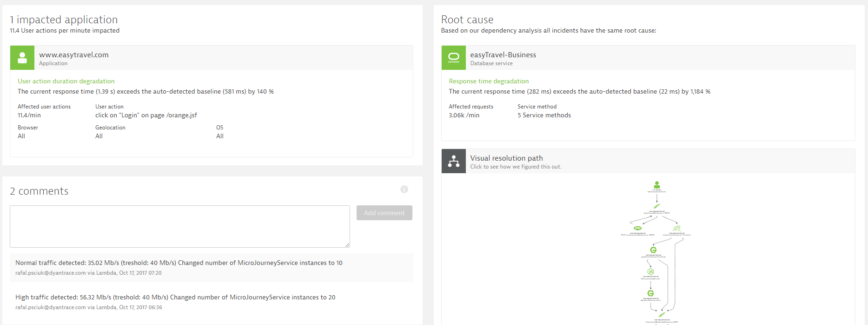Click the easyTravel-Business database service icon
The height and width of the screenshot is (325, 868).
click(453, 58)
